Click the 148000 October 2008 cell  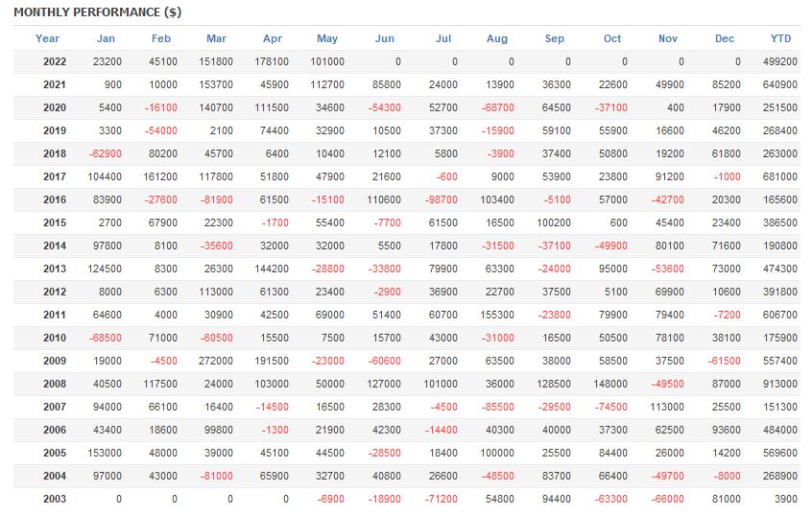tap(610, 384)
